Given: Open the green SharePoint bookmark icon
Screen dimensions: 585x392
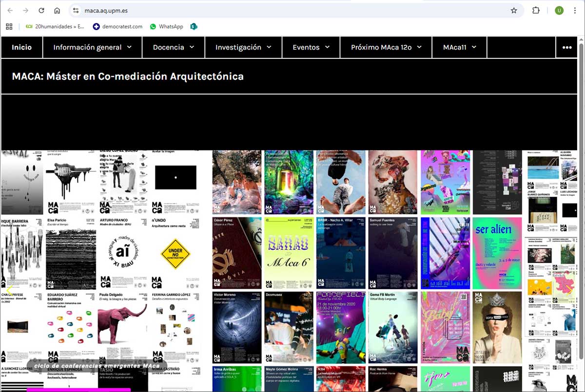Looking at the screenshot, I should tap(194, 26).
